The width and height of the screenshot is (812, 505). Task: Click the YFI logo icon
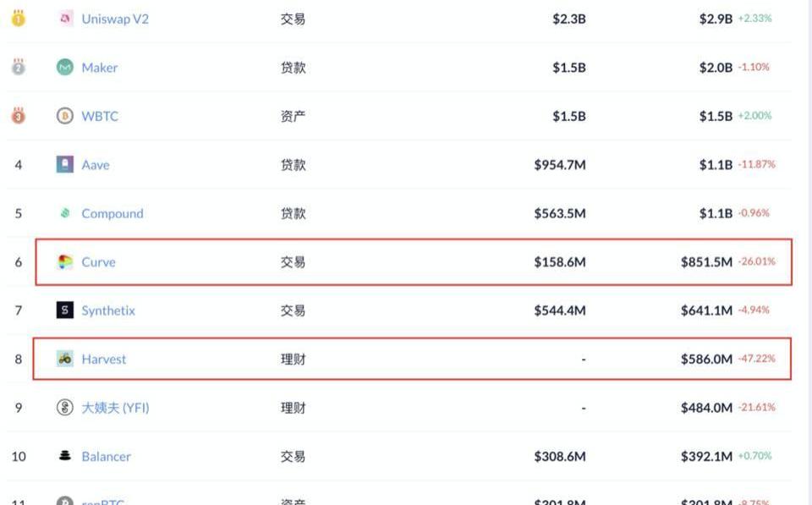point(65,408)
